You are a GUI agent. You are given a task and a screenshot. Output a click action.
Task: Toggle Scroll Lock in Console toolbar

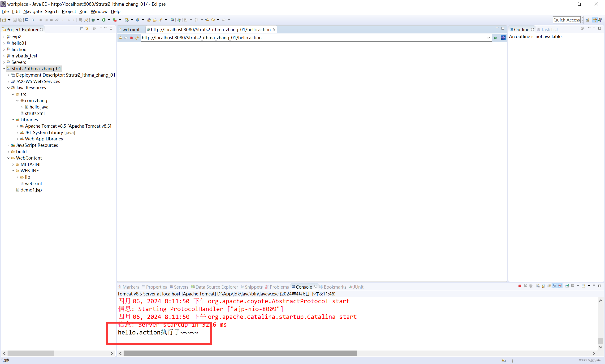click(544, 286)
